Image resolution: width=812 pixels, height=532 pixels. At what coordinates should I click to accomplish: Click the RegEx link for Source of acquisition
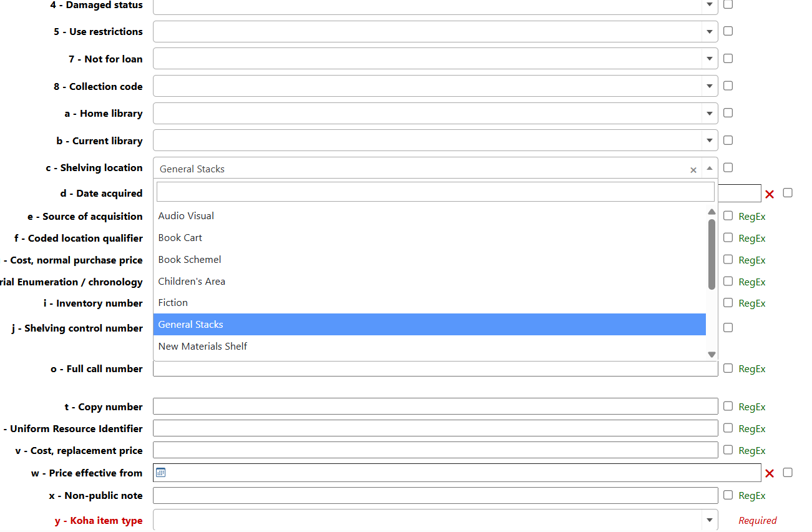(x=751, y=217)
